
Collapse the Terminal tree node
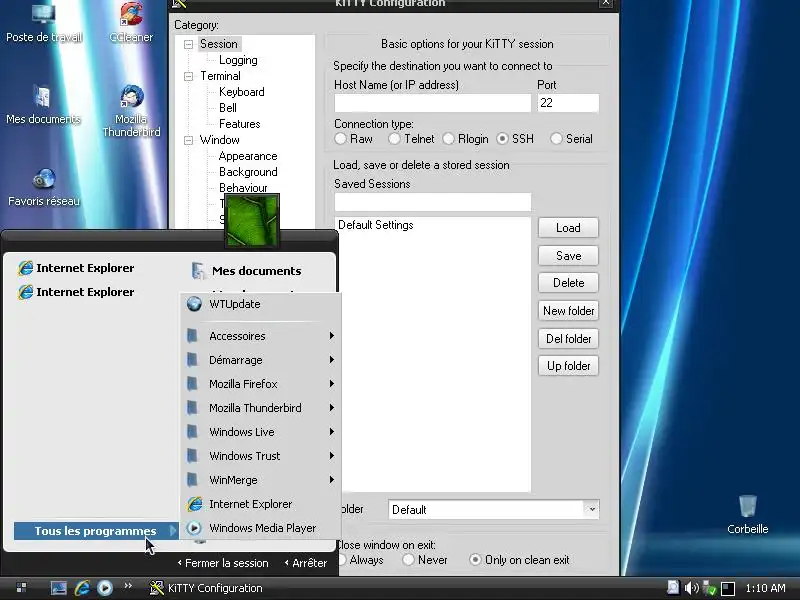coord(188,77)
